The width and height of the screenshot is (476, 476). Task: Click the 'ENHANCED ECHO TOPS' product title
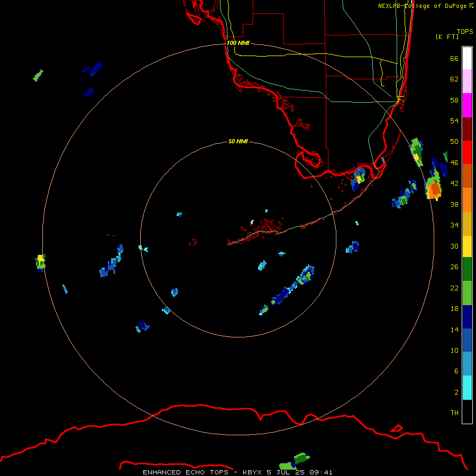click(186, 472)
